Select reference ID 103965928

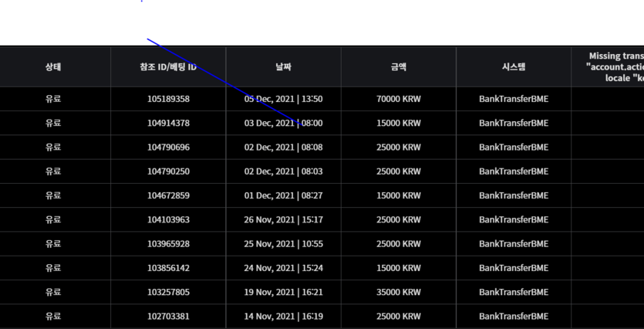[168, 244]
